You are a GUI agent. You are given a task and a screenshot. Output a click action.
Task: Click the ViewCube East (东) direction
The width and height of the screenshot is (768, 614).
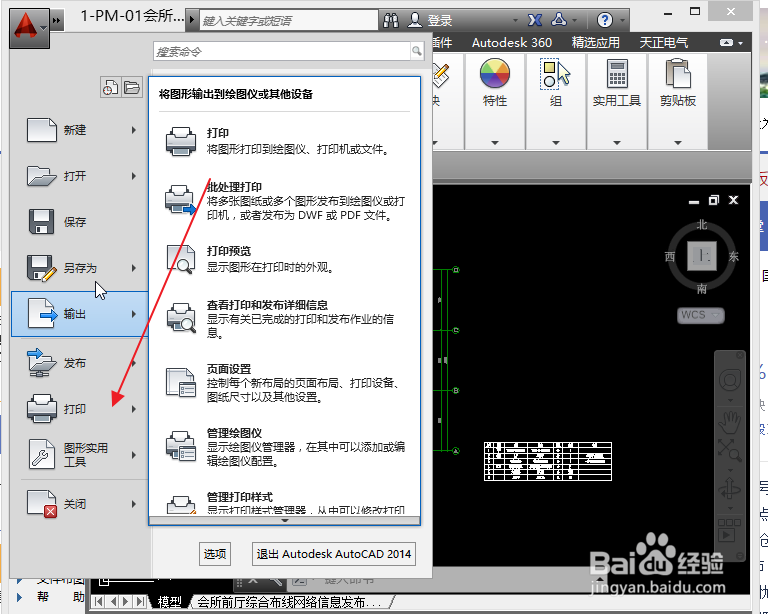click(733, 256)
